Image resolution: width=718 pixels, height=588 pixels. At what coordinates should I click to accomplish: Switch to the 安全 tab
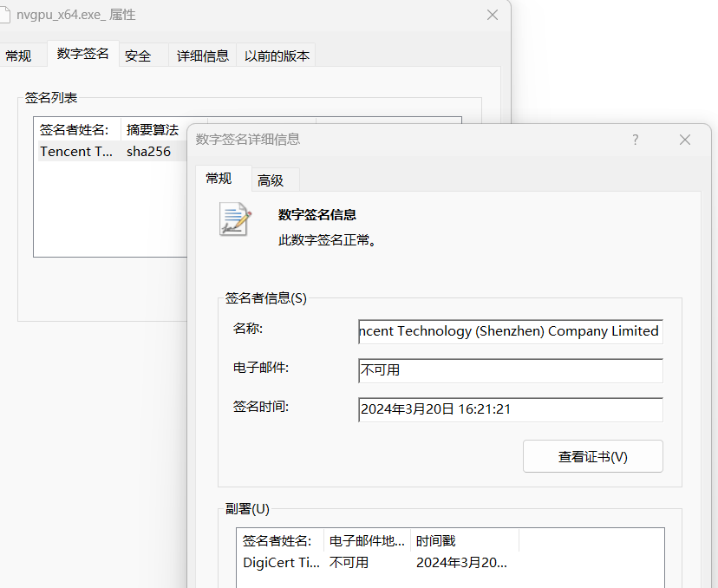tap(138, 55)
